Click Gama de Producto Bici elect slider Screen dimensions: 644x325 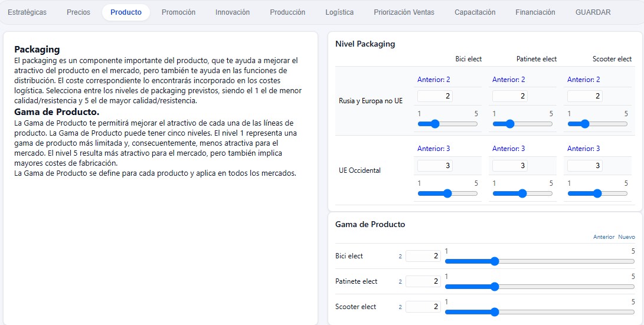point(540,261)
